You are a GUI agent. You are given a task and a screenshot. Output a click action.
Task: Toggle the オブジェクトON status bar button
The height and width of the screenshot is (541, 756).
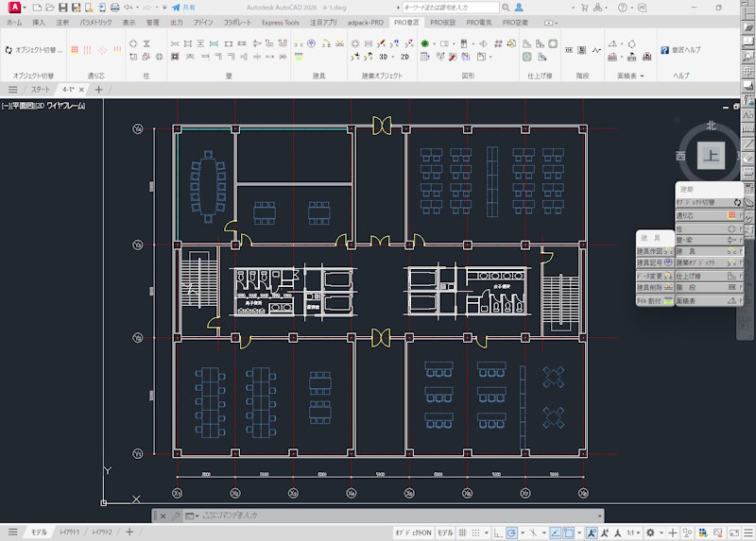(413, 533)
